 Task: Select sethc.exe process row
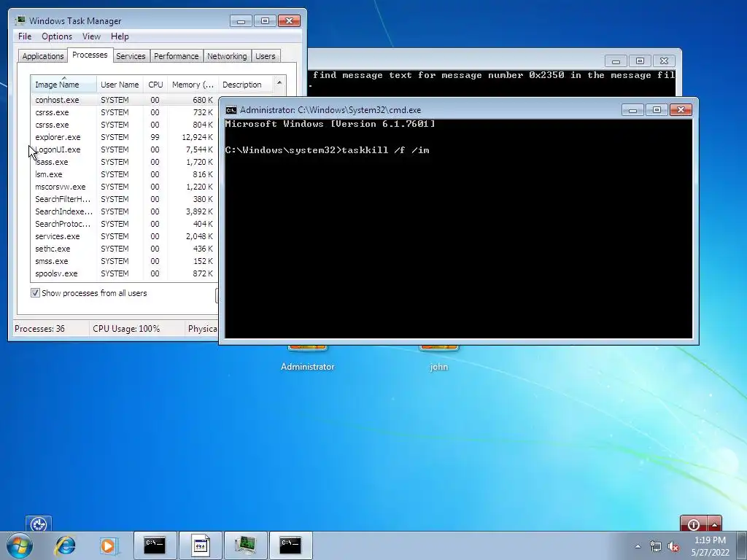(124, 249)
